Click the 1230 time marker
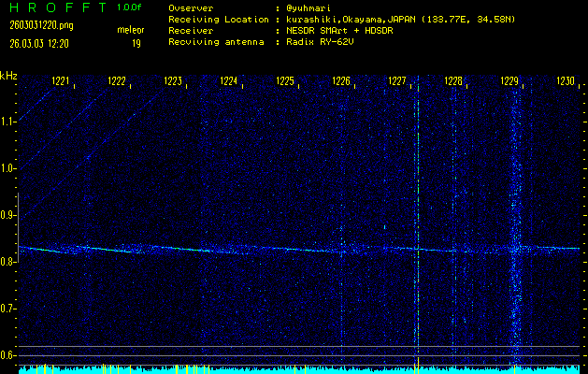Viewport: 588px width, 374px height. pyautogui.click(x=566, y=82)
